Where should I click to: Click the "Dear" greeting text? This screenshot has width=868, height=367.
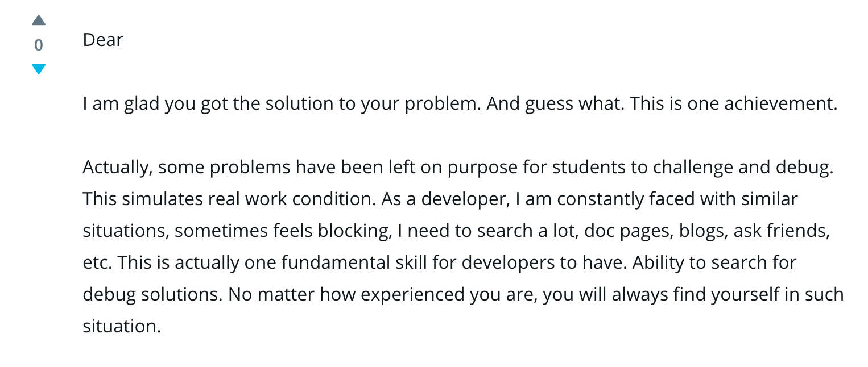click(x=103, y=40)
